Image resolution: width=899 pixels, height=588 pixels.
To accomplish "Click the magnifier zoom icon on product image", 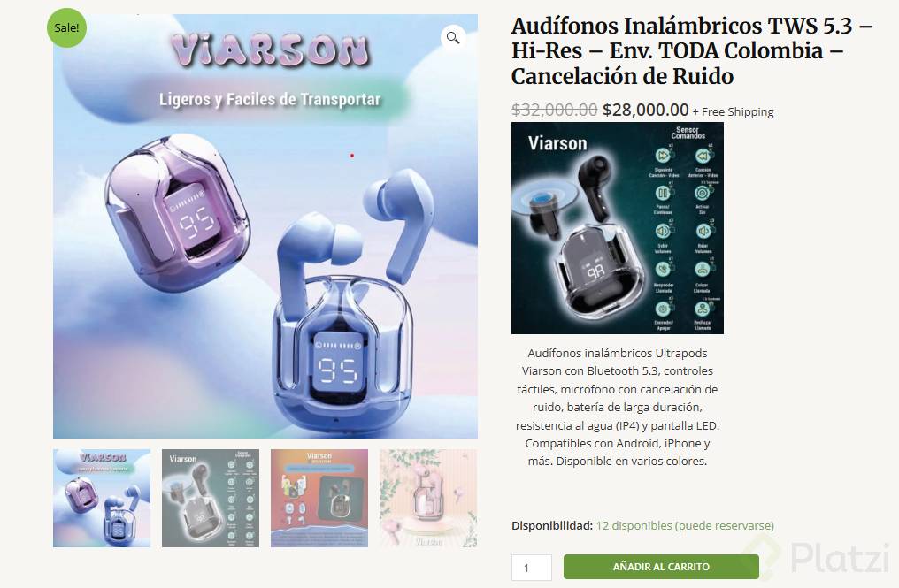I will pos(453,38).
